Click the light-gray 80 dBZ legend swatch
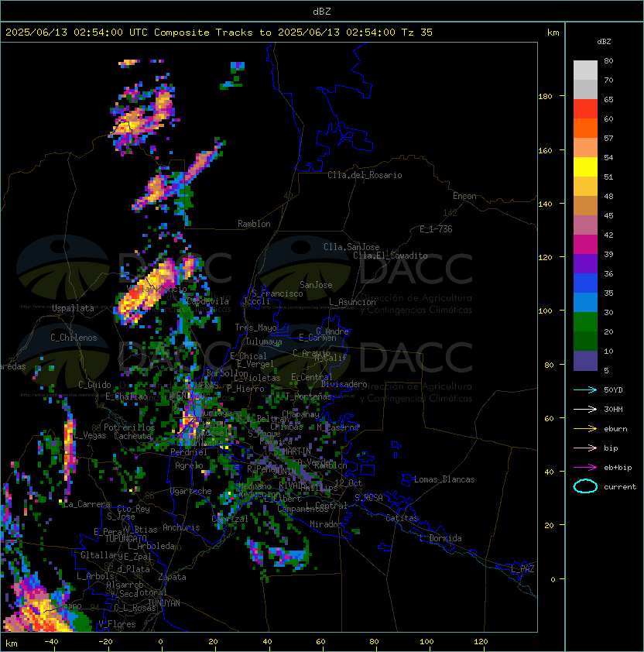Viewport: 644px width, 652px height. pos(585,70)
